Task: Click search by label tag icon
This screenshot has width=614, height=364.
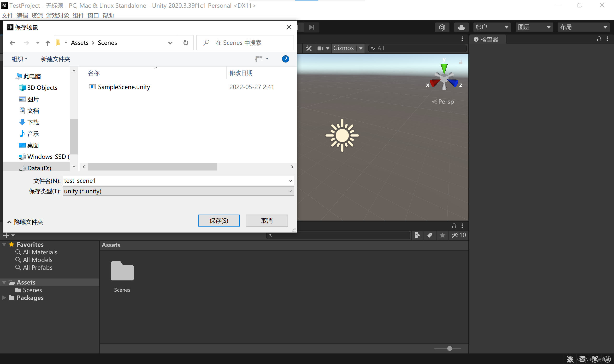Action: tap(430, 235)
